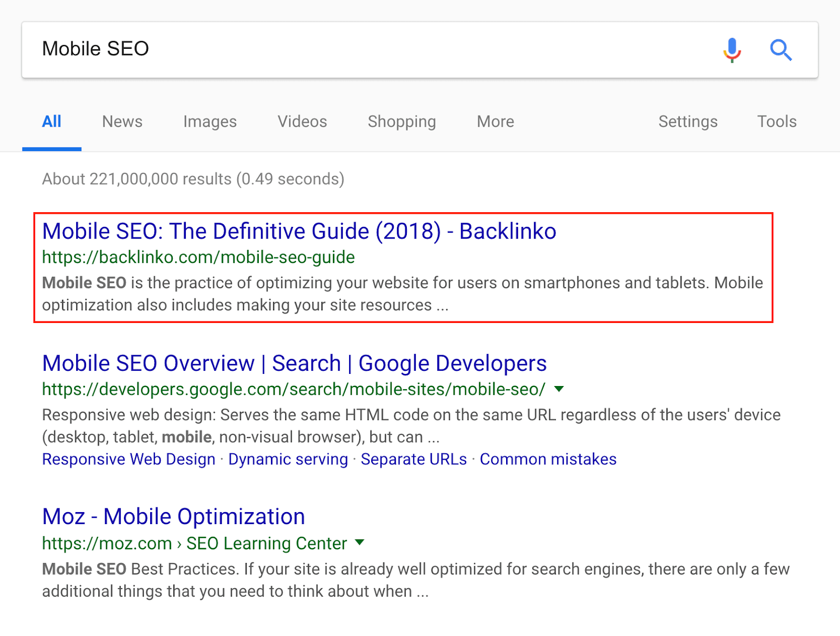Open the Moz - Mobile Optimization result

coord(173,517)
